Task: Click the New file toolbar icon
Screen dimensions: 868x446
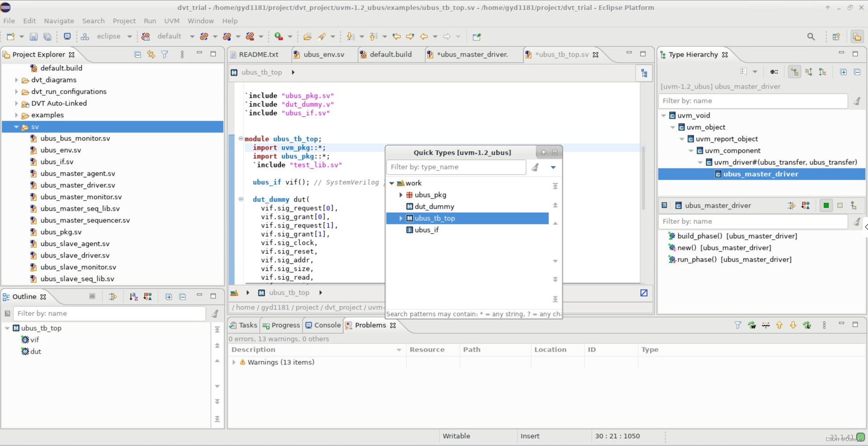Action: (10, 37)
